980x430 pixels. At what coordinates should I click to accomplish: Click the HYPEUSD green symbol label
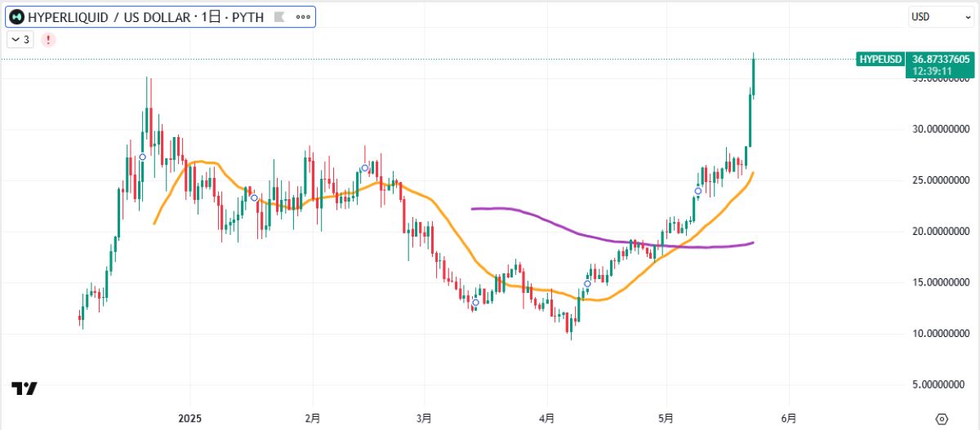click(x=880, y=60)
